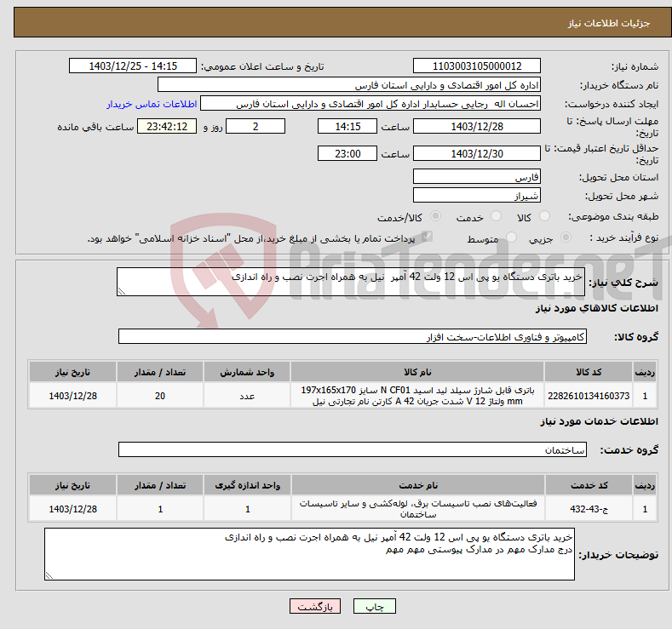The height and width of the screenshot is (629, 672).
Task: Click the اطلاعات کالاهای مورد نیاز heading
Action: (596, 308)
